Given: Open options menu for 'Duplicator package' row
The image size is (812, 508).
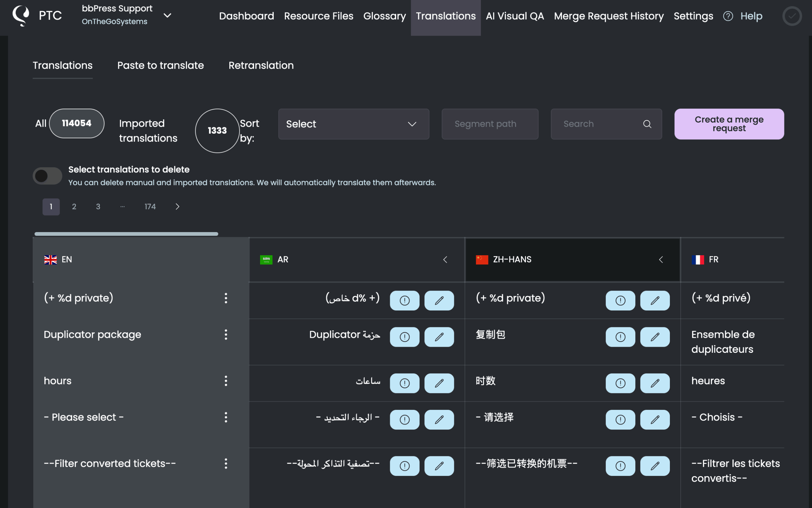Looking at the screenshot, I should tap(226, 335).
